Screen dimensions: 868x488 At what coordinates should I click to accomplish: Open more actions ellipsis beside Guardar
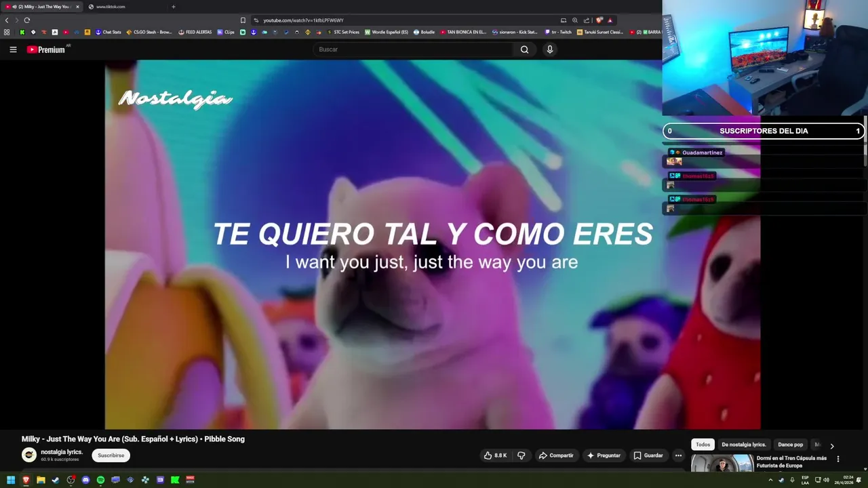coord(678,455)
